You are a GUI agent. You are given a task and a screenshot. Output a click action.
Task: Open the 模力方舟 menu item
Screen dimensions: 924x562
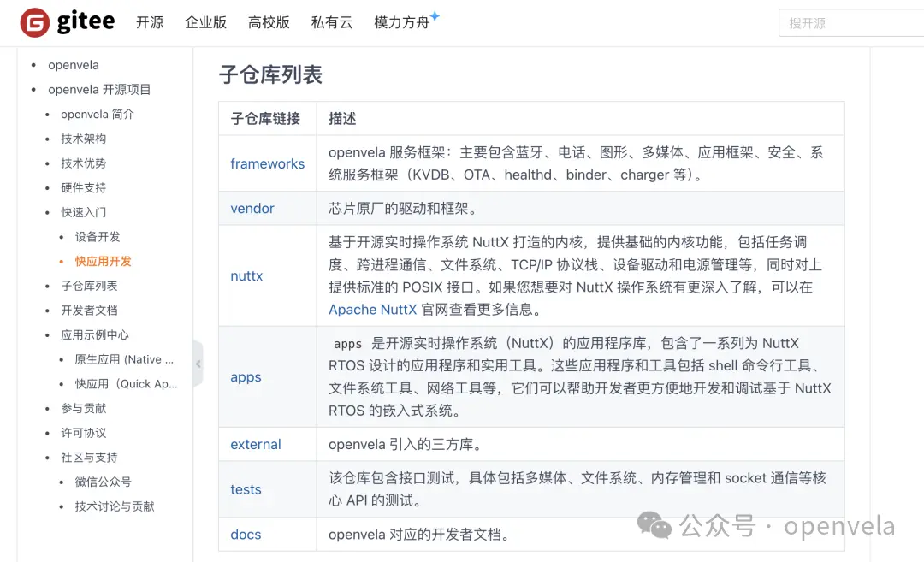[x=402, y=22]
